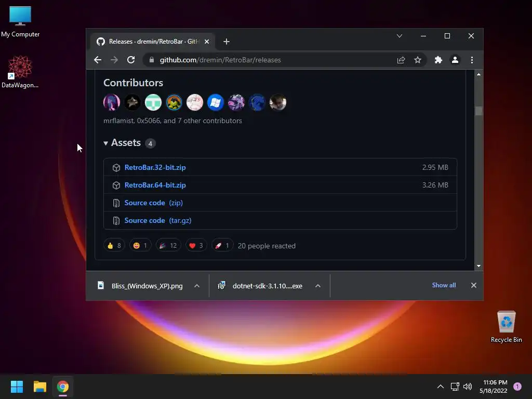Open a new browser tab
Image resolution: width=532 pixels, height=399 pixels.
227,42
